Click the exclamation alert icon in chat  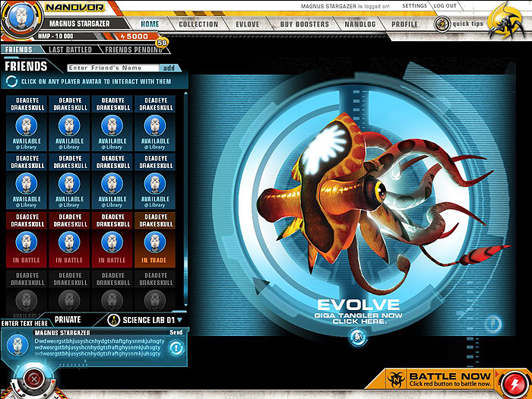coord(175,347)
